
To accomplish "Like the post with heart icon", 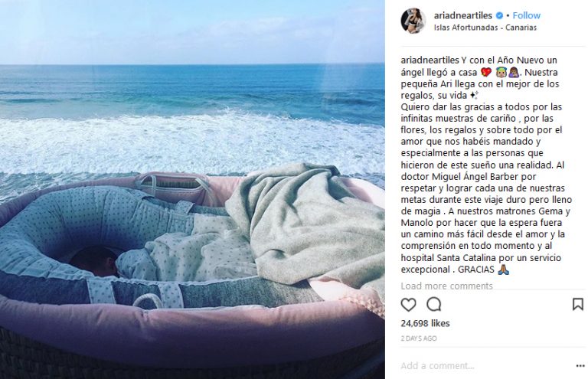I will [408, 305].
